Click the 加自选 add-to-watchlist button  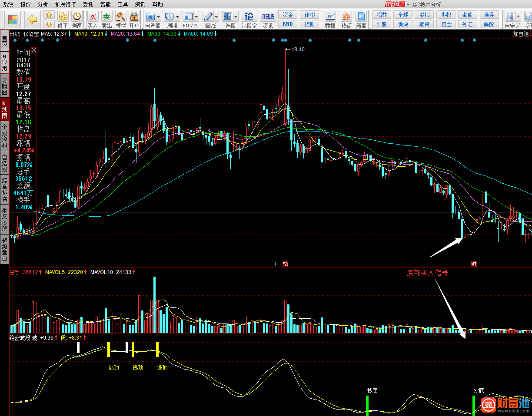coord(521,34)
